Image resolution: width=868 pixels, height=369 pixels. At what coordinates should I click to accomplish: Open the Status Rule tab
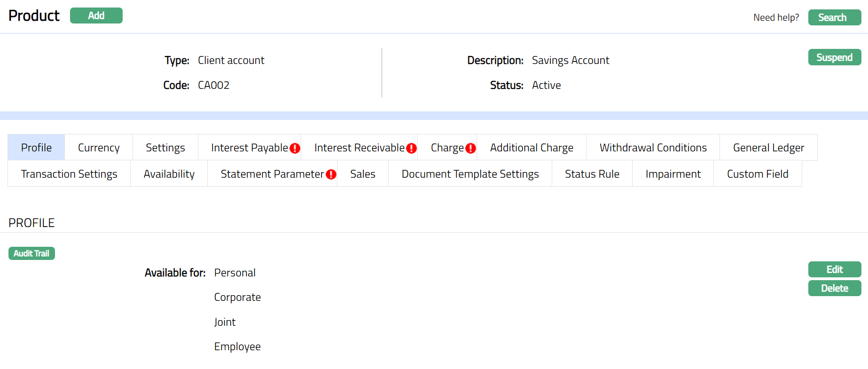point(592,174)
